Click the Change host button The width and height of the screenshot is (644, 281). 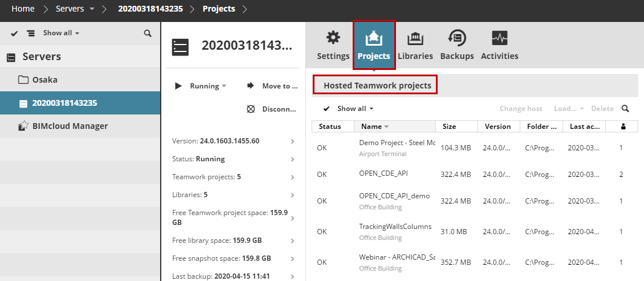(521, 109)
